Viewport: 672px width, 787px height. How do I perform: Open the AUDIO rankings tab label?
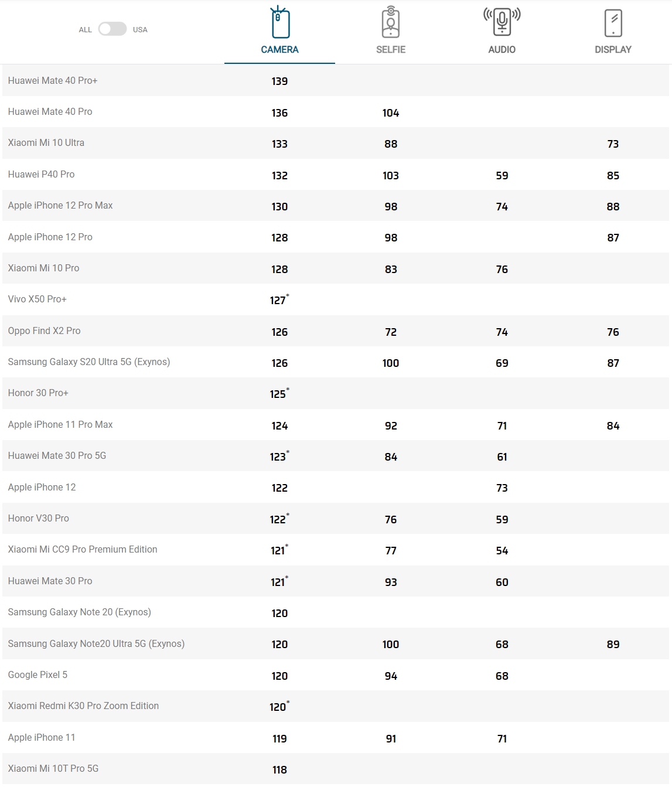pos(502,50)
